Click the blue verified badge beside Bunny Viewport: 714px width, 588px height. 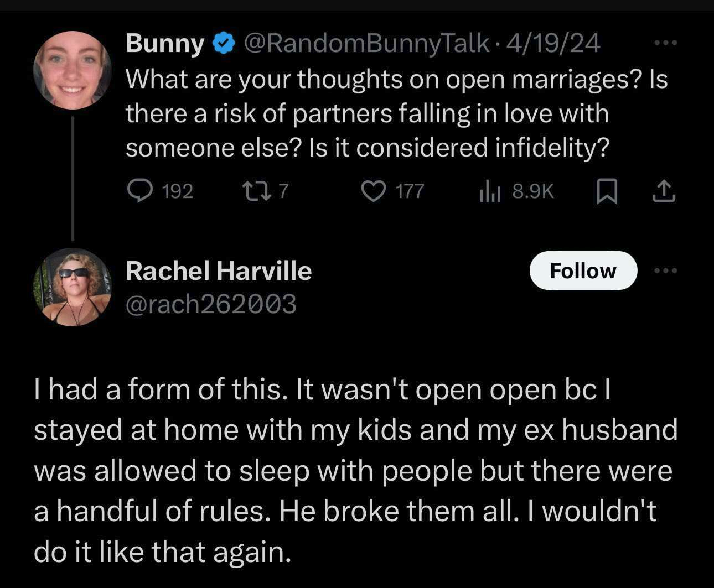click(x=223, y=44)
